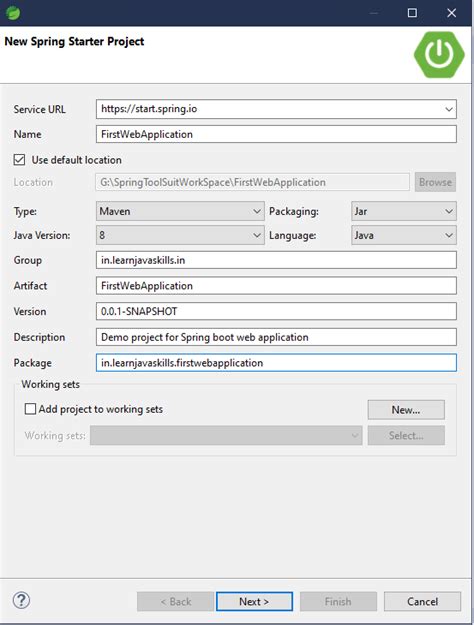Focus the Artifact input field

click(x=276, y=286)
